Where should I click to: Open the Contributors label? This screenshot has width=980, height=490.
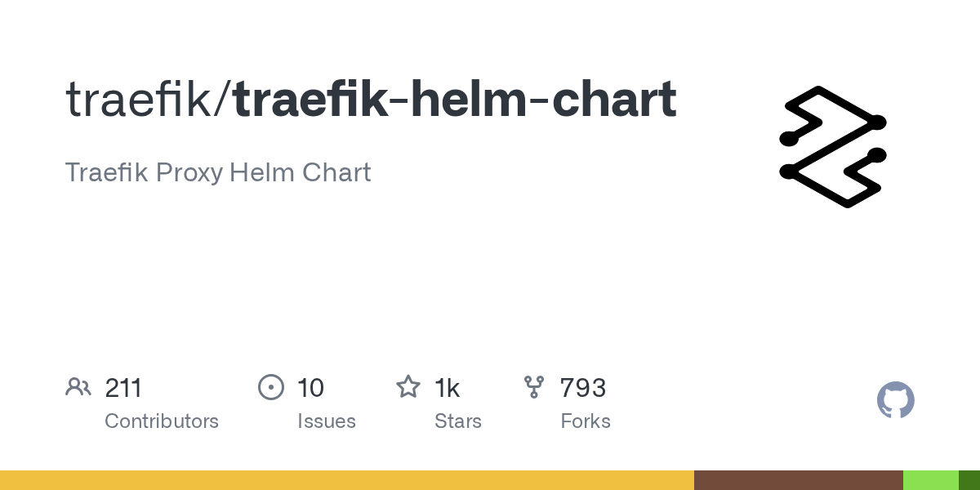point(162,421)
